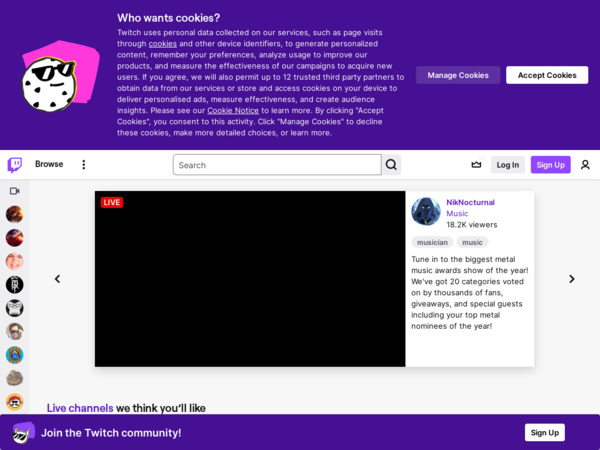This screenshot has width=600, height=450.
Task: Open the Prime crown loot icon
Action: (x=476, y=165)
